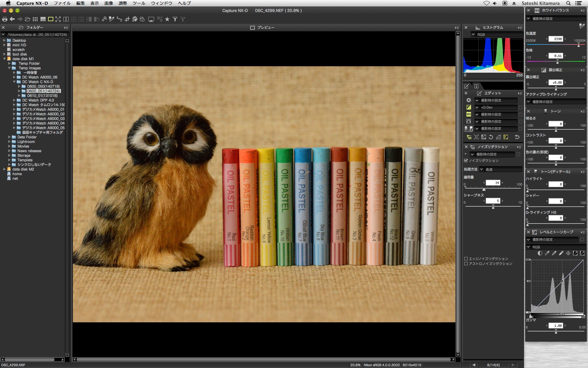Select the D610_01(131018) folder
Image resolution: width=588 pixels, height=368 pixels.
click(42, 96)
